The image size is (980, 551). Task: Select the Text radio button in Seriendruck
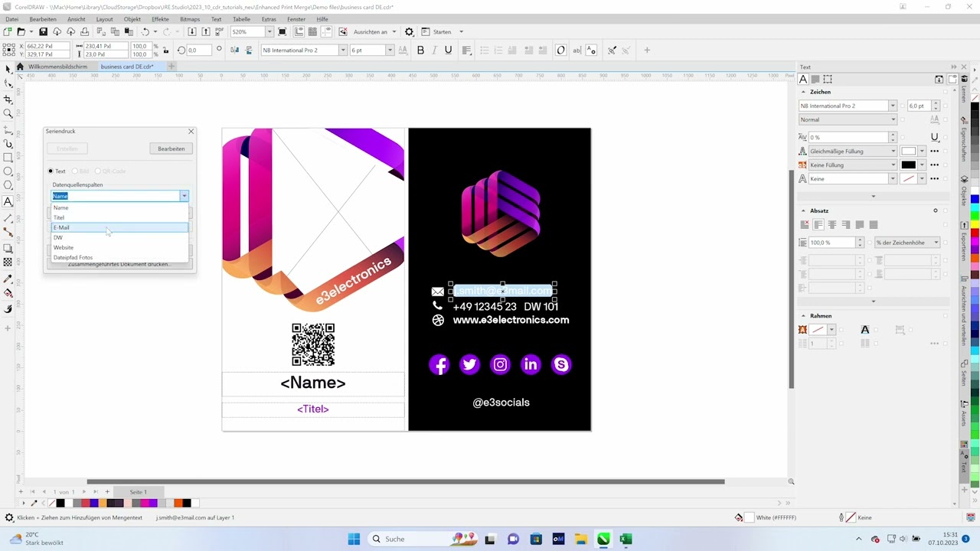tap(51, 171)
